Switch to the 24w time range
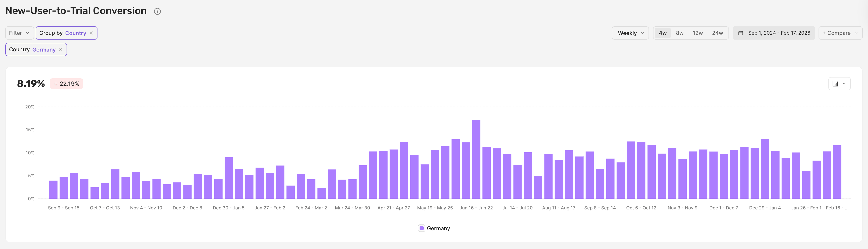Screen dimensions: 868x249 point(717,33)
